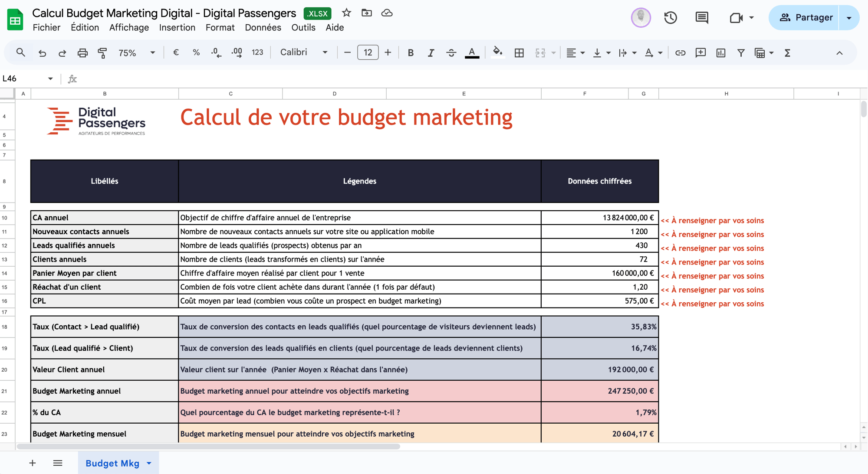Image resolution: width=868 pixels, height=474 pixels.
Task: Increase decimal places
Action: coord(237,52)
